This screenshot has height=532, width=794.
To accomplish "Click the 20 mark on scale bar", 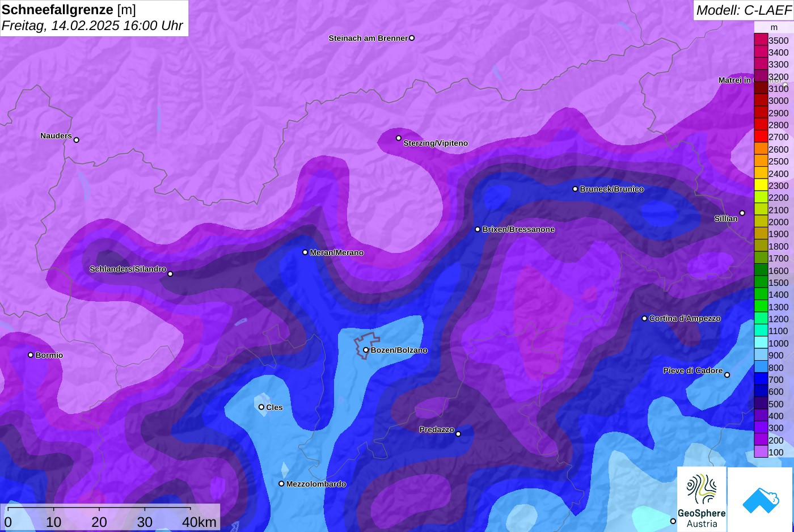I will pyautogui.click(x=99, y=522).
